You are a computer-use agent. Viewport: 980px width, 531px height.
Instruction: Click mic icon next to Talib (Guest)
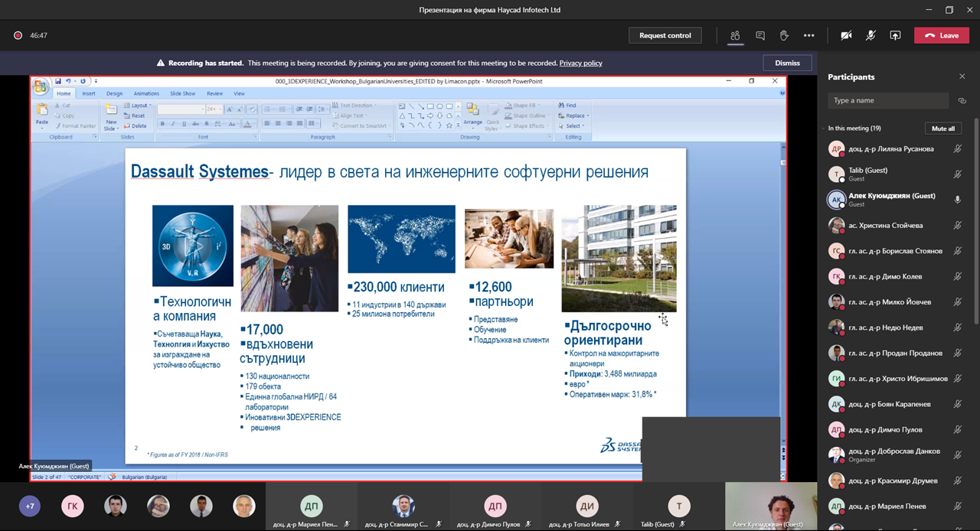[x=957, y=174]
